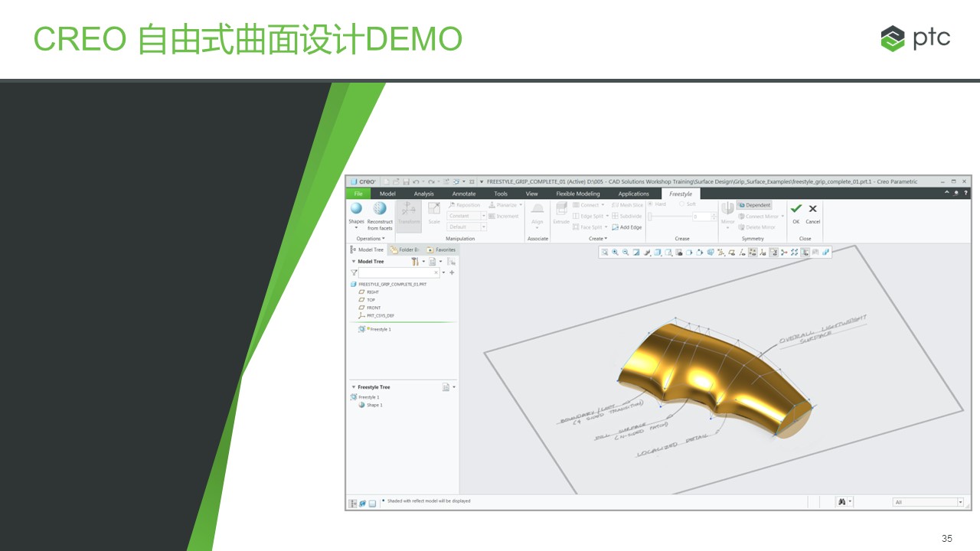The image size is (980, 551).
Task: Switch to the Flexible Modeling tab
Action: pos(578,194)
